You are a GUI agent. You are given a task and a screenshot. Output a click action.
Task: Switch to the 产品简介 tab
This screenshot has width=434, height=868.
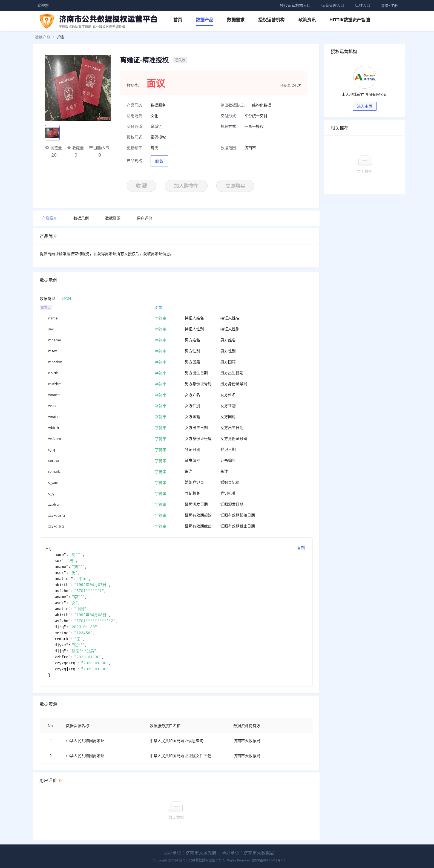49,218
